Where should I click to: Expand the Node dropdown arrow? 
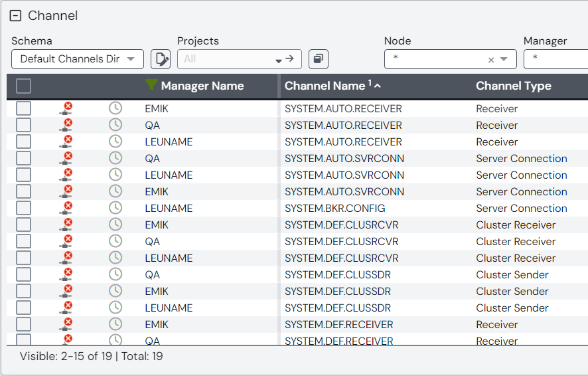pos(504,59)
